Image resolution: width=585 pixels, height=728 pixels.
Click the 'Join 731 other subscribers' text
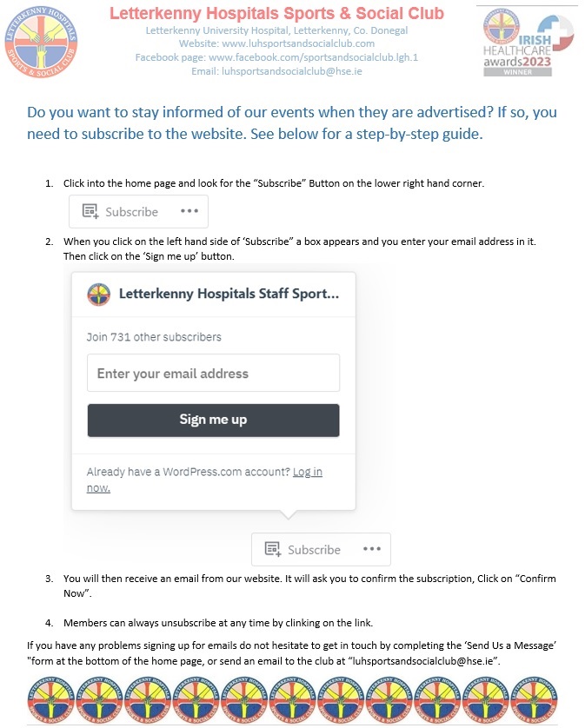coord(154,337)
